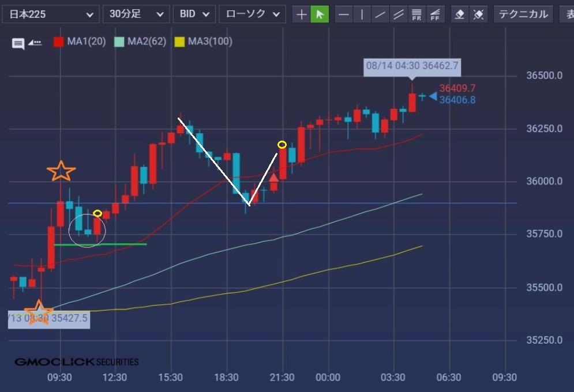Toggle the chart info balloon icon
The height and width of the screenshot is (392, 574).
coord(18,43)
